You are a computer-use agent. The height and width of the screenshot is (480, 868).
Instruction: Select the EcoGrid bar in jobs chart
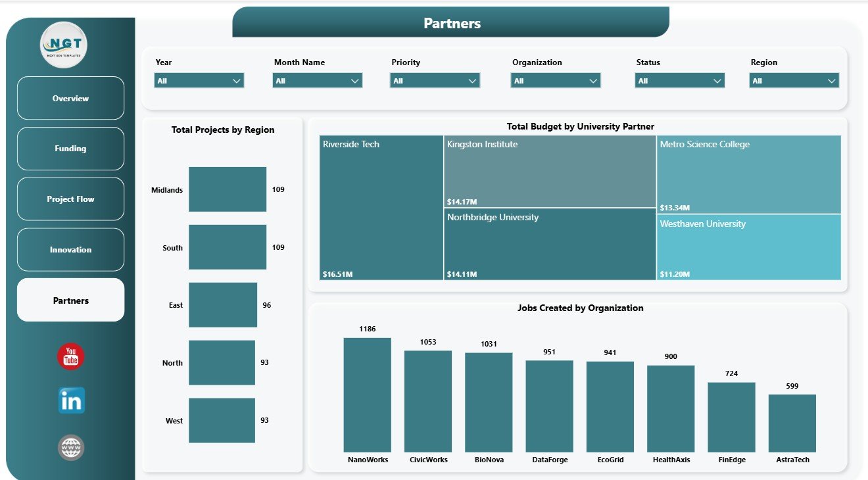coord(610,407)
